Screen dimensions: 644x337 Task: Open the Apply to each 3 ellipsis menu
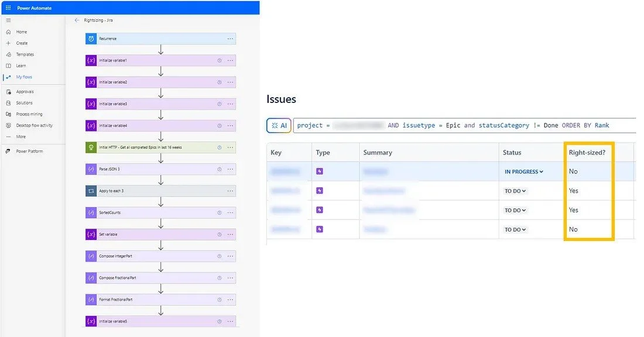[231, 191]
